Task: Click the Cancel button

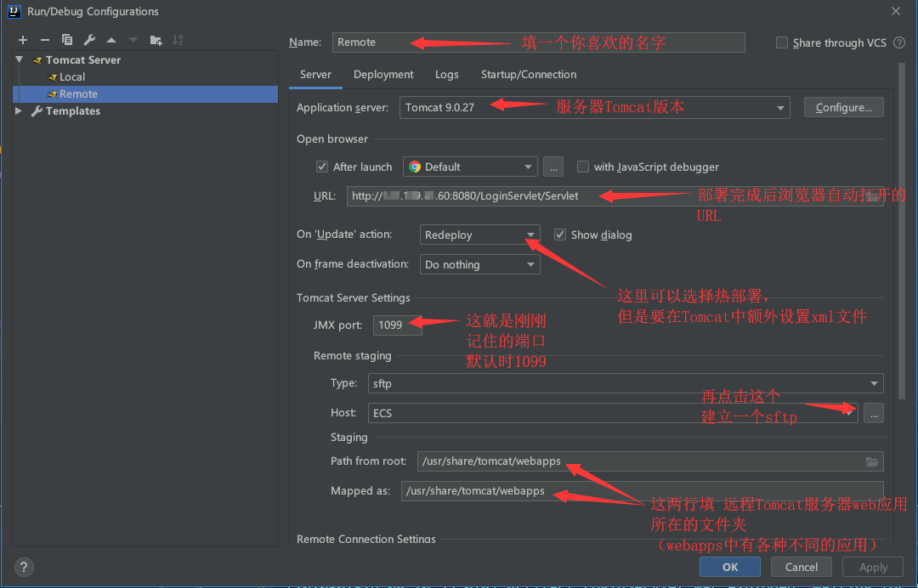Action: 801,567
